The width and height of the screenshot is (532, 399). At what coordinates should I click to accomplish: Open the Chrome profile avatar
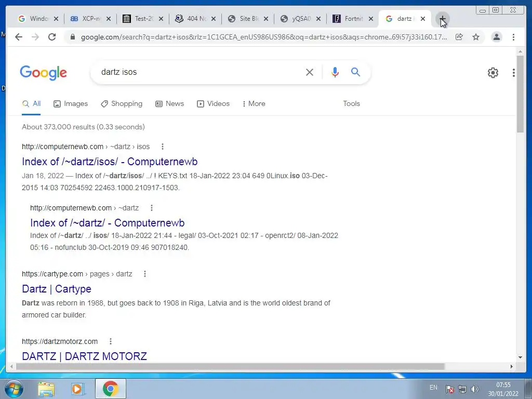coord(496,37)
